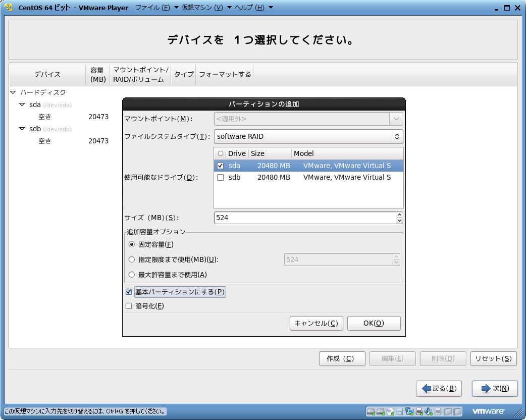Uncheck the sda drive checkbox
The width and height of the screenshot is (526, 420).
pyautogui.click(x=221, y=166)
